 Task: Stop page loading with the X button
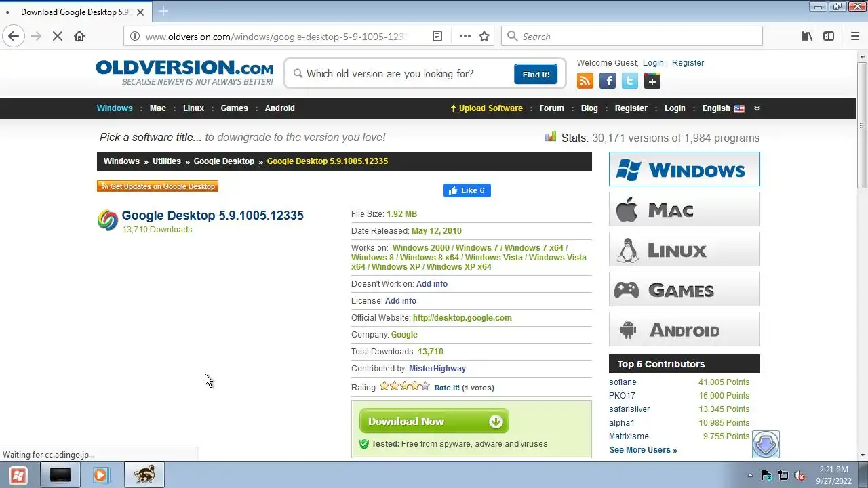(x=58, y=37)
